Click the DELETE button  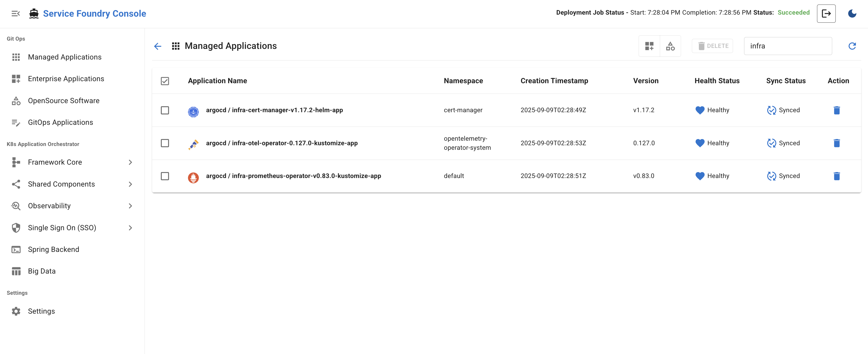(712, 46)
